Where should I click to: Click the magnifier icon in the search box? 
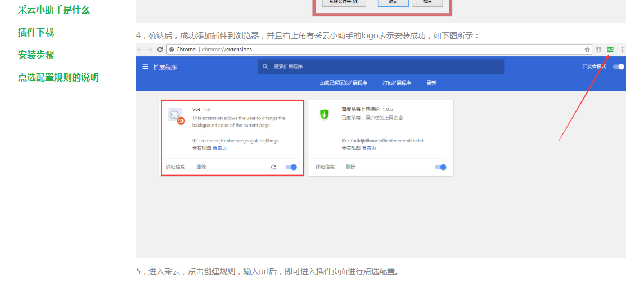[x=265, y=66]
